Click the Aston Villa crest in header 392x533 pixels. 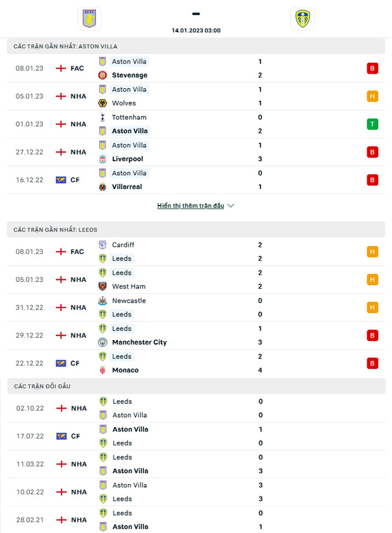89,18
